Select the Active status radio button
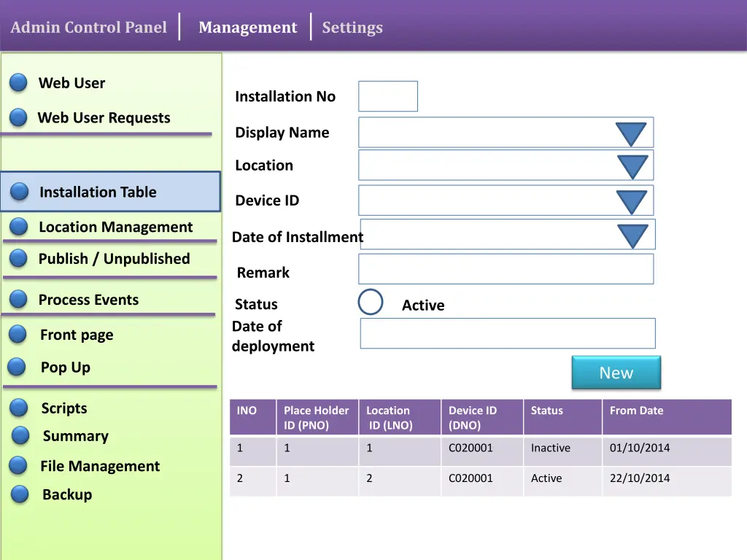This screenshot has width=747, height=560. tap(371, 302)
